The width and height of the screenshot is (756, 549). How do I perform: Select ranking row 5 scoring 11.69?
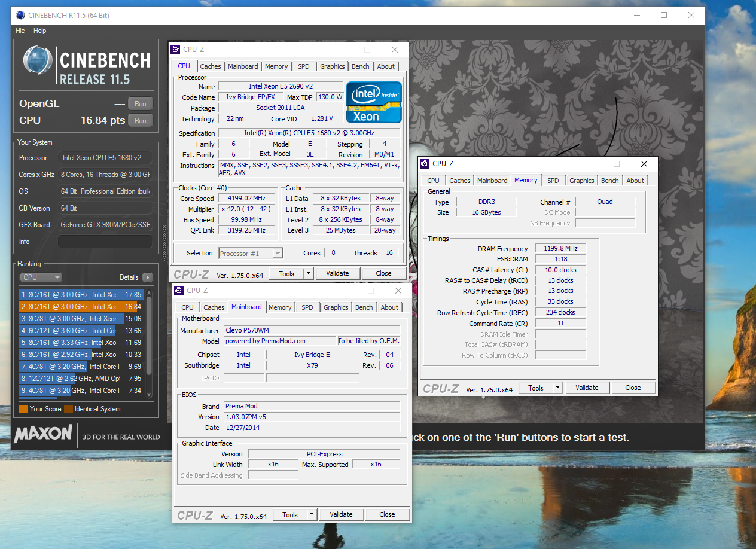point(81,343)
